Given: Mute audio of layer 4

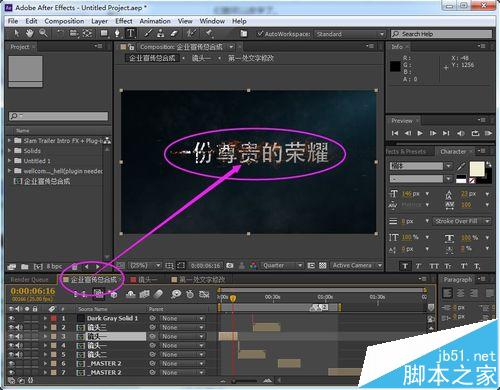Looking at the screenshot, I should 19,345.
